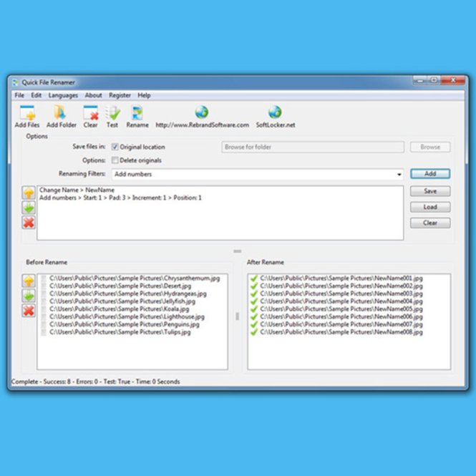Open the Edit menu
This screenshot has width=476, height=476.
pyautogui.click(x=36, y=95)
